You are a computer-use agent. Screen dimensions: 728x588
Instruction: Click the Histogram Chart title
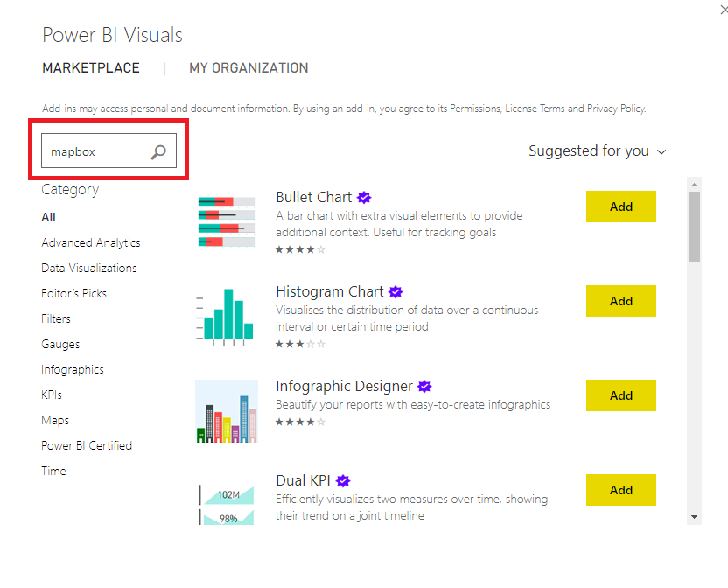point(329,291)
